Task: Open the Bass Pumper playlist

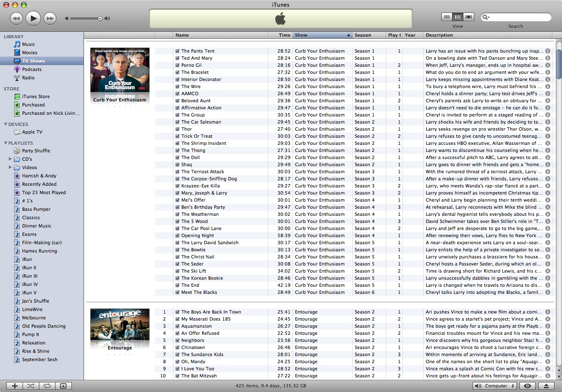Action: [x=36, y=209]
